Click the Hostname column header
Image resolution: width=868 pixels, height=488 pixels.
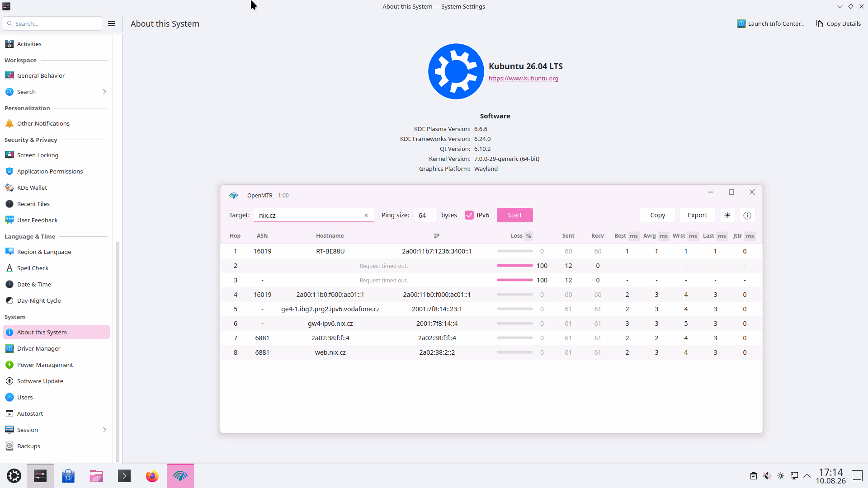click(x=330, y=236)
